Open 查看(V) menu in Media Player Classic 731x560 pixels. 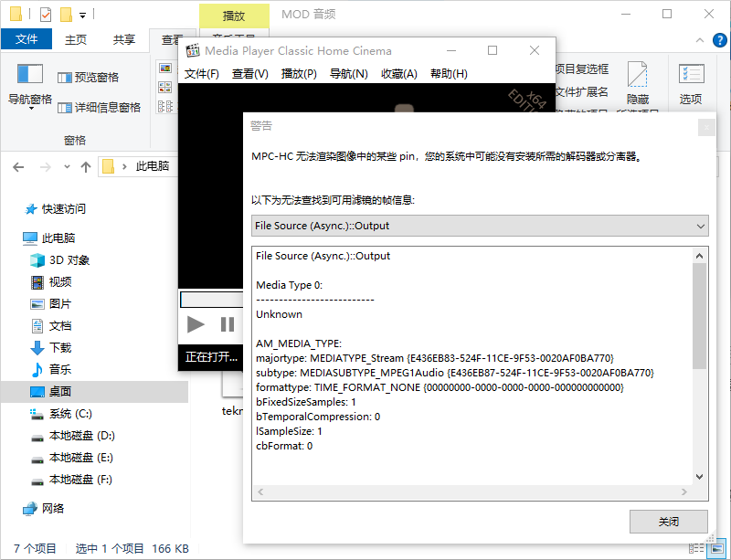[x=249, y=74]
